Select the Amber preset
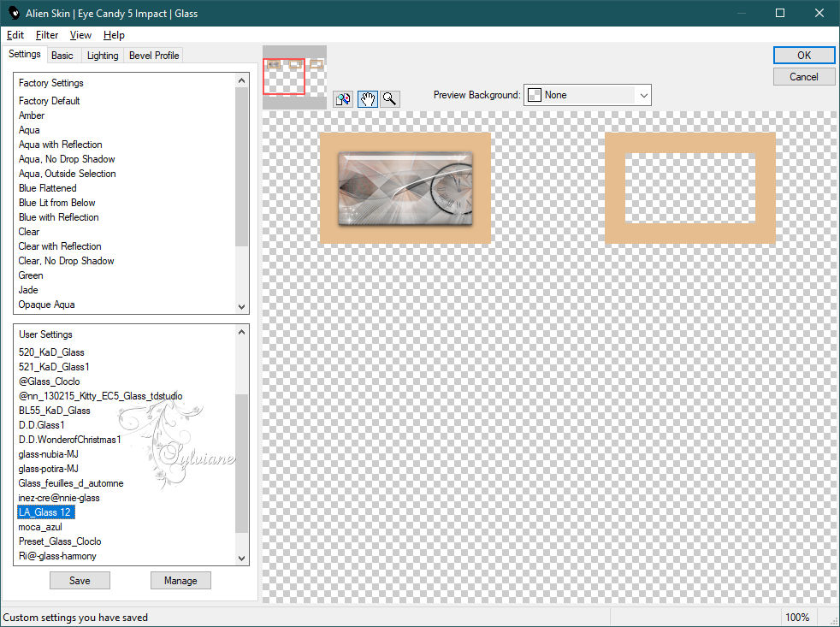840x627 pixels. click(32, 115)
